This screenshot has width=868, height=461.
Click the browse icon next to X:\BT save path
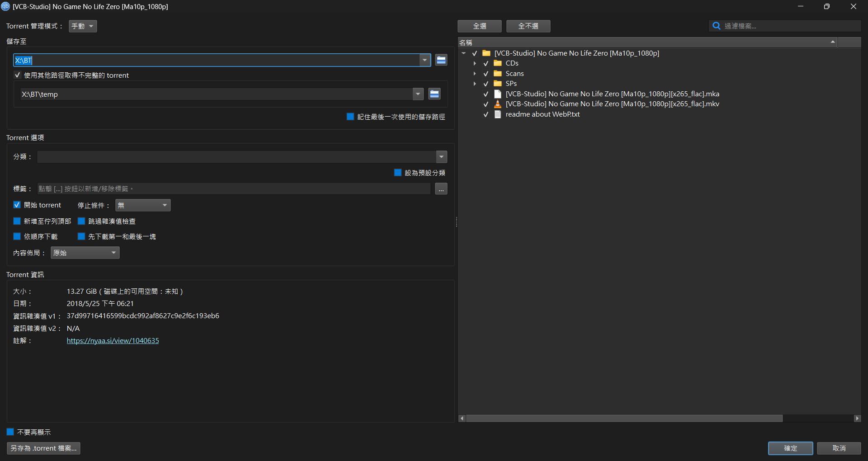click(441, 60)
